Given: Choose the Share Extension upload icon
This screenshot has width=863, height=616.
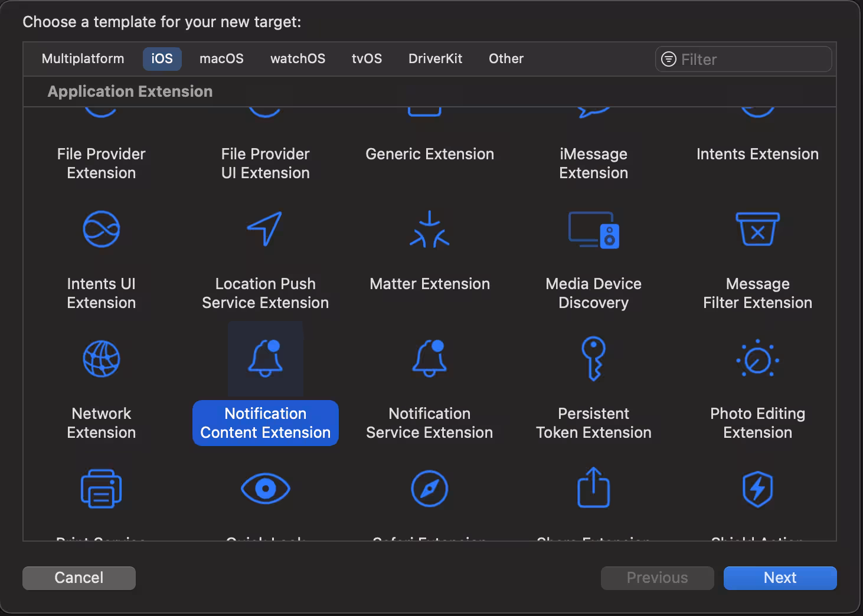Looking at the screenshot, I should (593, 488).
